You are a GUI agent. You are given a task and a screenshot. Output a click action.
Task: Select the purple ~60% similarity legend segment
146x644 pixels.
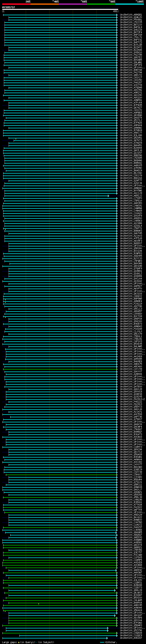tap(73, 4)
